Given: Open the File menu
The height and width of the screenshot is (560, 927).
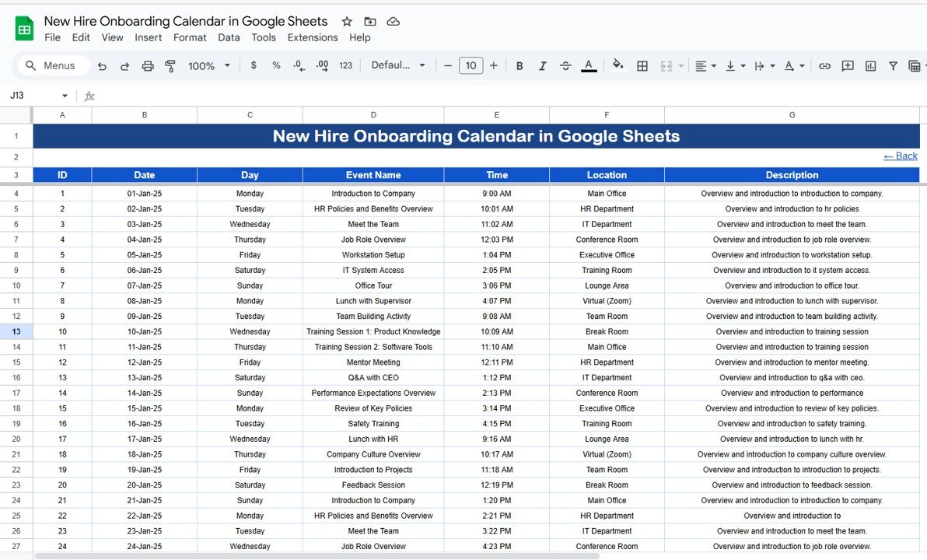Looking at the screenshot, I should click(x=53, y=38).
